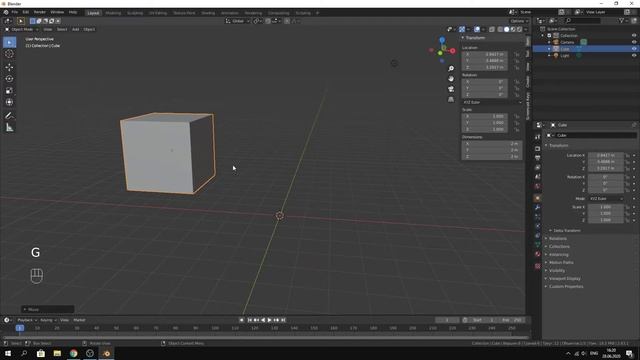This screenshot has height=360, width=640.
Task: Hide the Camera in the outliner
Action: [634, 42]
